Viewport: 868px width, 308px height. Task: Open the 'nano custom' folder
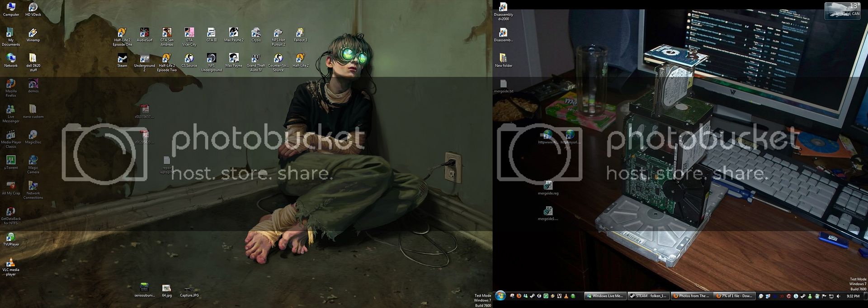pos(33,111)
